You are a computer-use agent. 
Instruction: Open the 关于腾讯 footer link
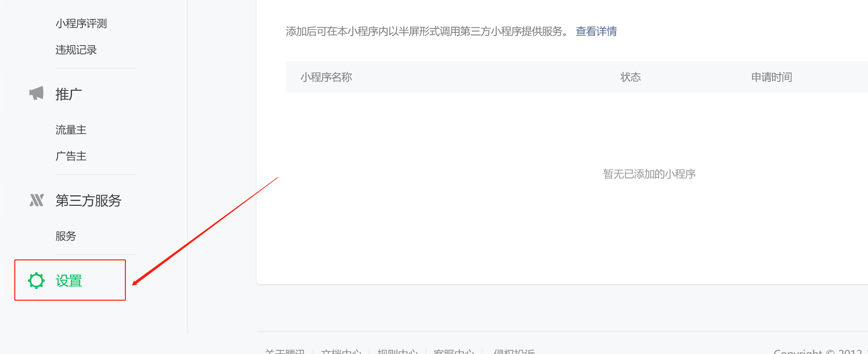point(285,351)
